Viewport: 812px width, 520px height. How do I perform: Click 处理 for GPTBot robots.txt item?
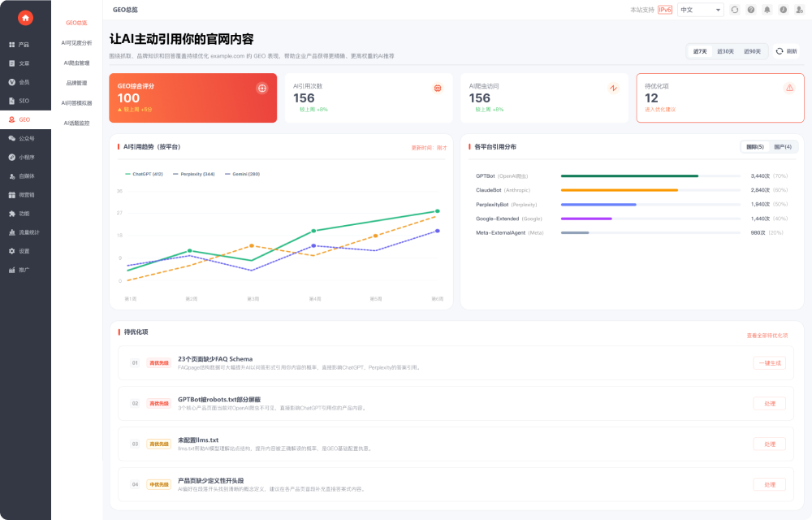(x=770, y=404)
